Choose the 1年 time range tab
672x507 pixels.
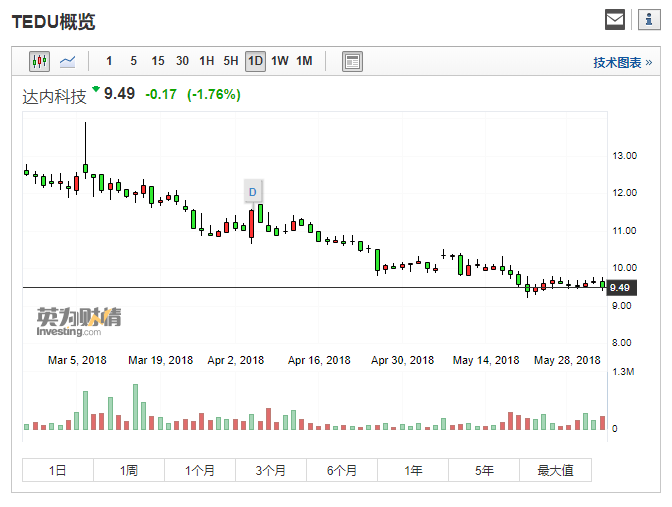(413, 470)
